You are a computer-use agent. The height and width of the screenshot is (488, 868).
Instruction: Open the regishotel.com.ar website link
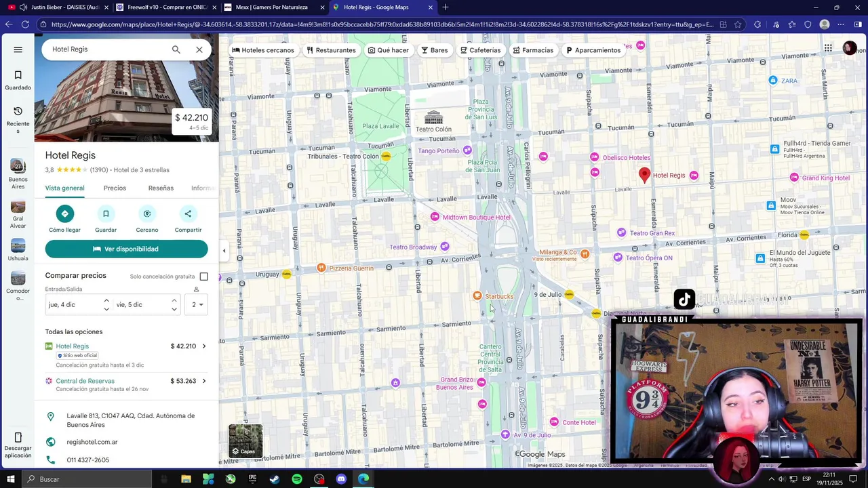(92, 442)
